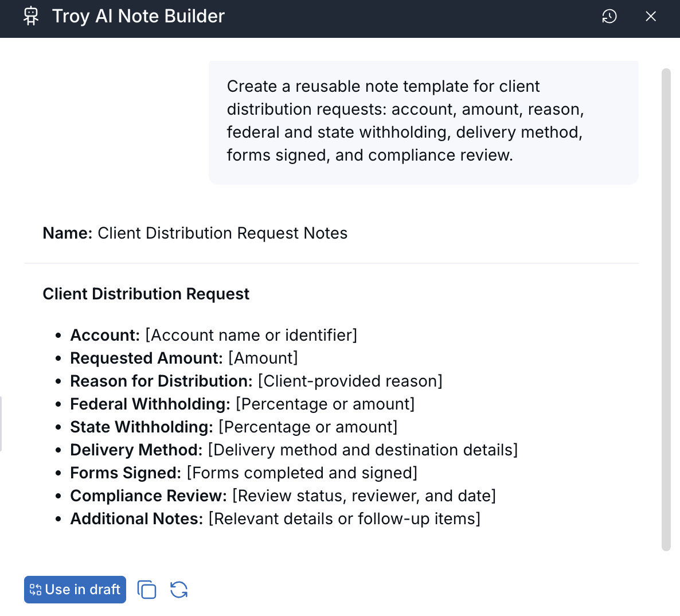Click the Account name or identifier placeholder
The height and width of the screenshot is (616, 680).
[251, 336]
